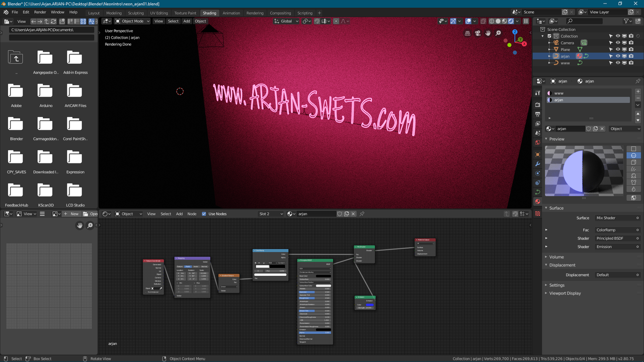Unlink the arjan material with X button
The image size is (644, 362).
click(602, 129)
